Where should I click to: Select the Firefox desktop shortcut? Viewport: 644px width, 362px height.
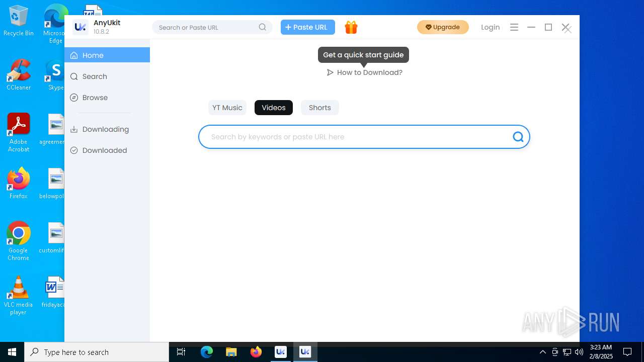[19, 184]
